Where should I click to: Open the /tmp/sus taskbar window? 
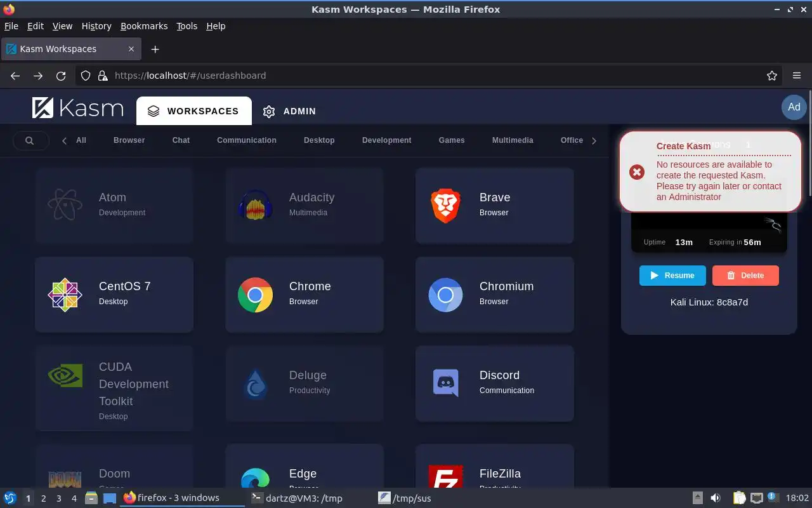(x=405, y=498)
